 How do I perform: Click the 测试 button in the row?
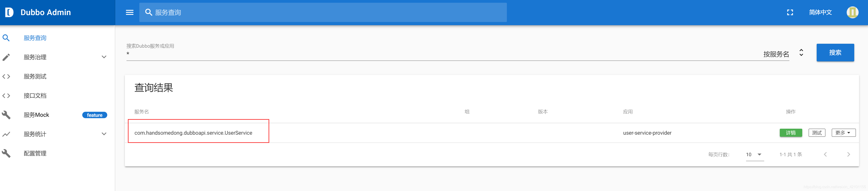pos(816,133)
